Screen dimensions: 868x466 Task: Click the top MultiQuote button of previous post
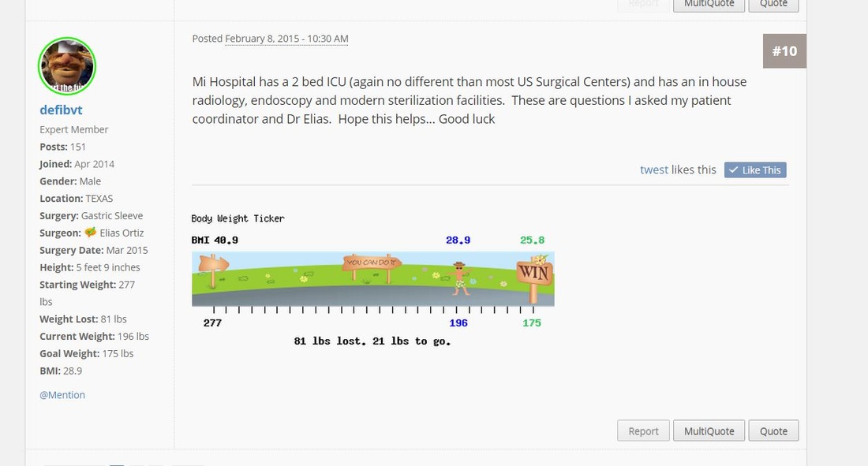point(709,5)
